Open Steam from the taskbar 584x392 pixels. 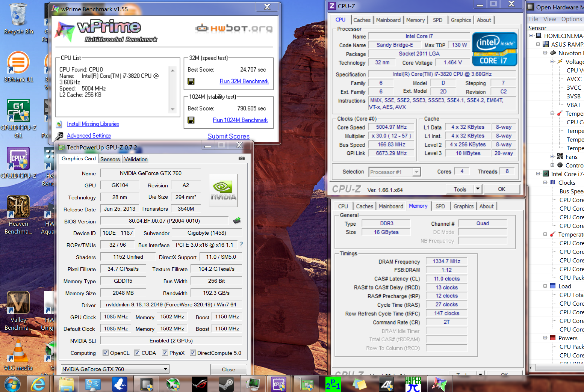pos(226,384)
